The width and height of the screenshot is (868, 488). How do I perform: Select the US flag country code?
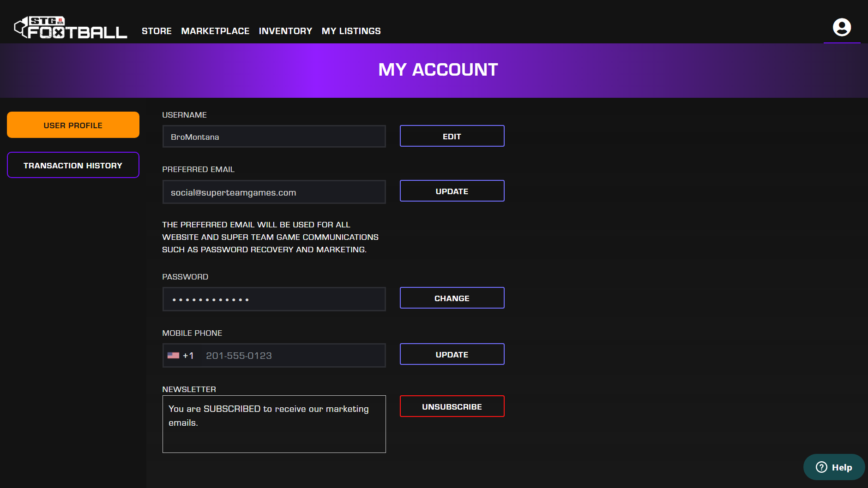coord(181,356)
